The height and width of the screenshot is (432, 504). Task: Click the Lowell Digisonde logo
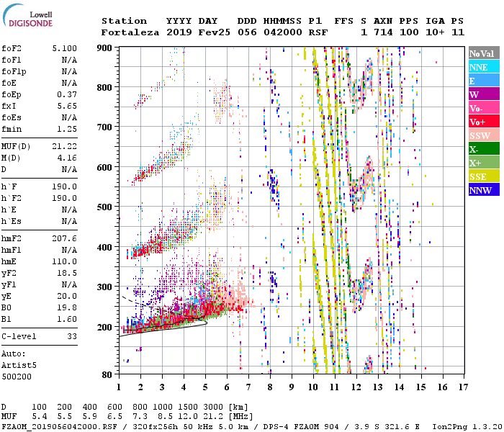coord(27,17)
